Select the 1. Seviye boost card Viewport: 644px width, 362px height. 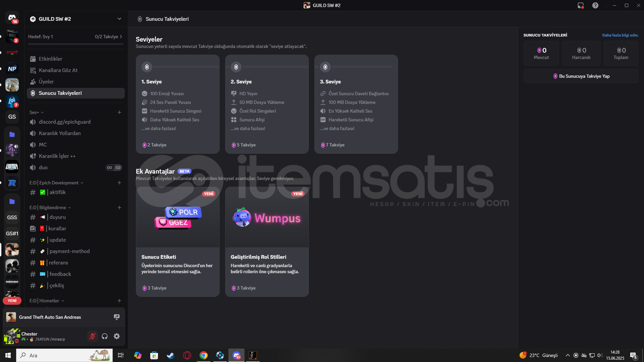coord(178,104)
